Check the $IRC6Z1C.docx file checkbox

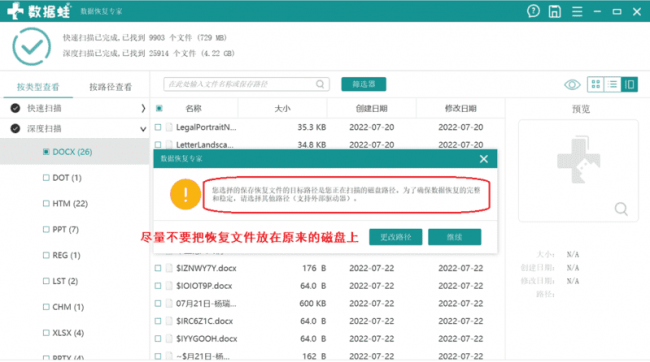158,321
